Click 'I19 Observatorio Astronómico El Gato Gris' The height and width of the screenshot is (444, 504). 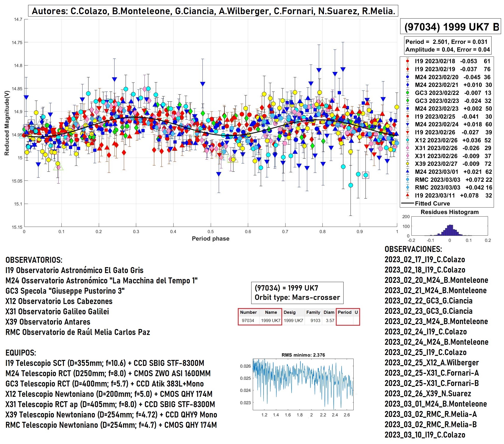coord(74,270)
